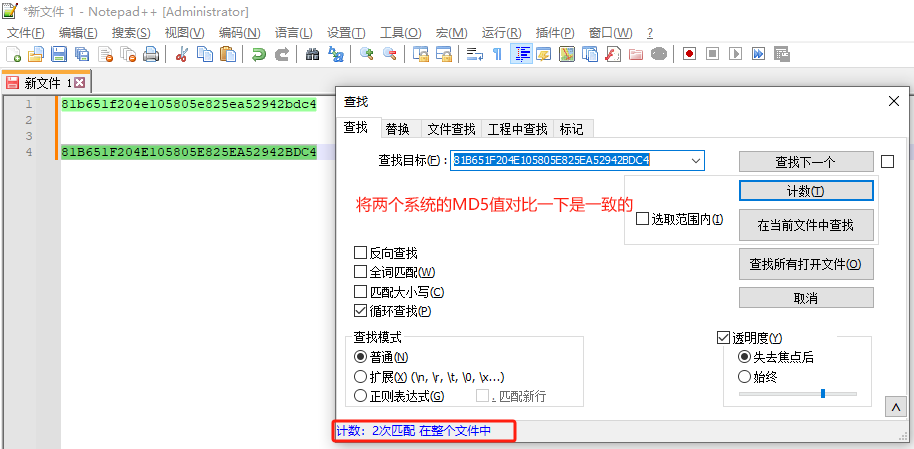Click the transparency slider handle
The image size is (914, 449).
[822, 394]
